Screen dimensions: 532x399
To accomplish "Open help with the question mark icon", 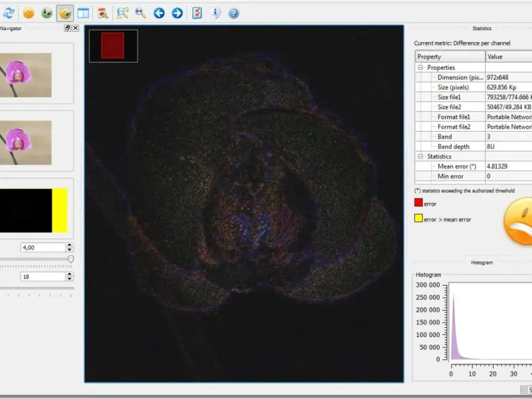I will pyautogui.click(x=233, y=13).
